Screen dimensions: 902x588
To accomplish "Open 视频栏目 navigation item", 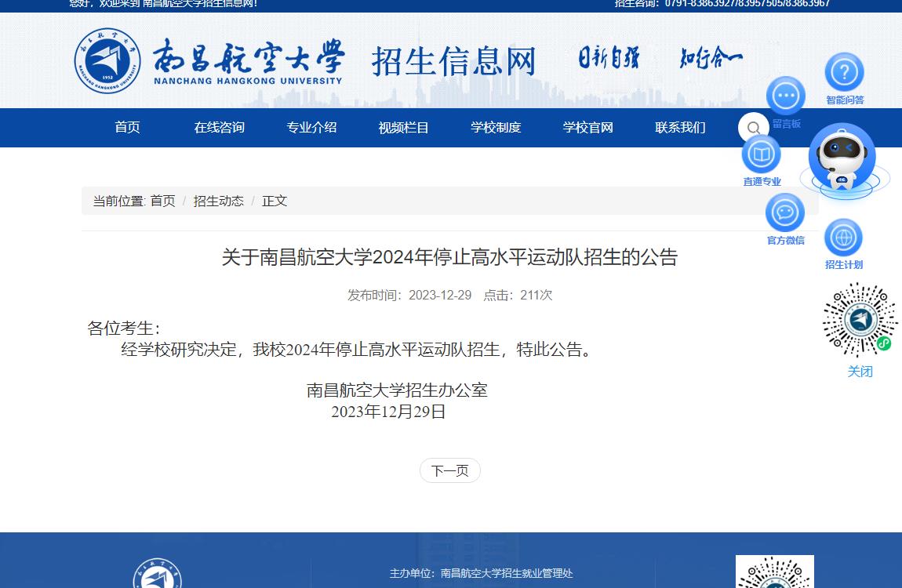I will point(403,127).
